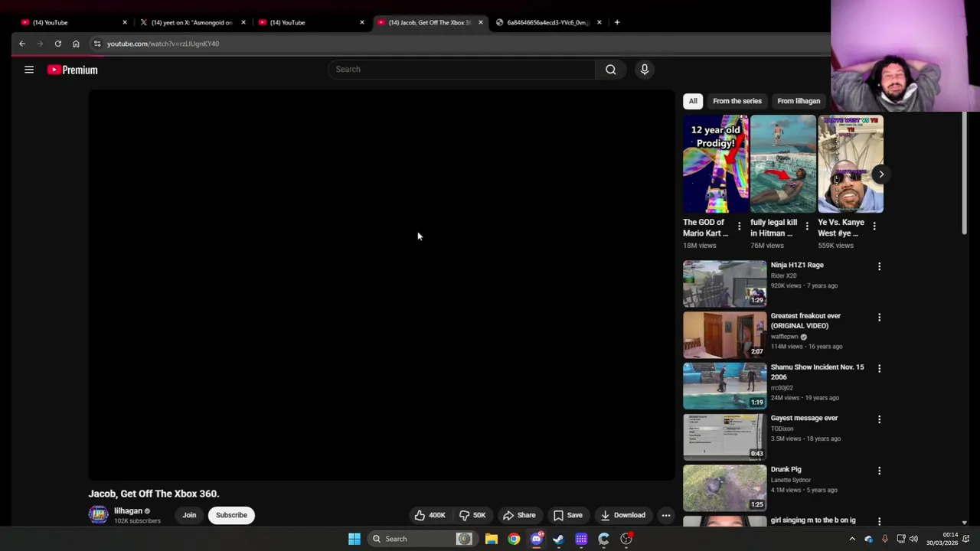Like the video with 400K likes

click(430, 515)
